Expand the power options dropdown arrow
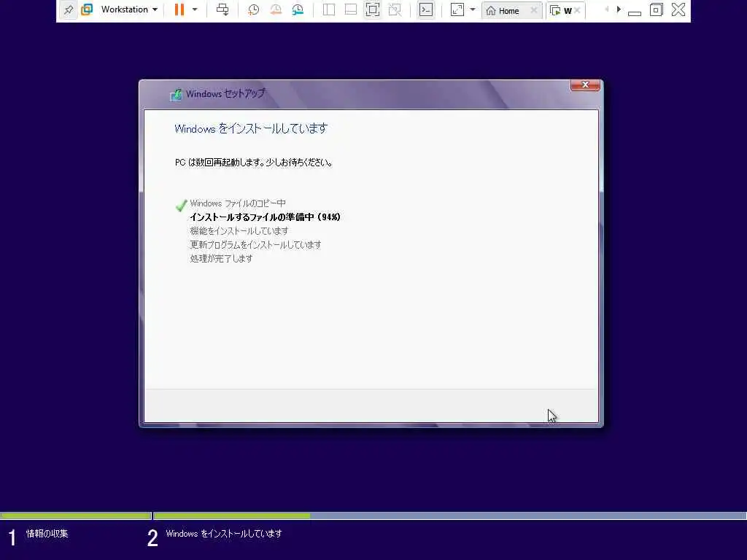This screenshot has height=560, width=747. tap(195, 9)
